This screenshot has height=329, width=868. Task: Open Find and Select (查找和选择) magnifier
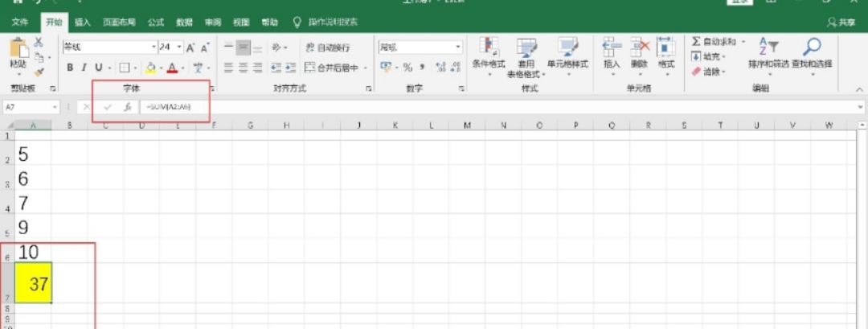pos(812,52)
